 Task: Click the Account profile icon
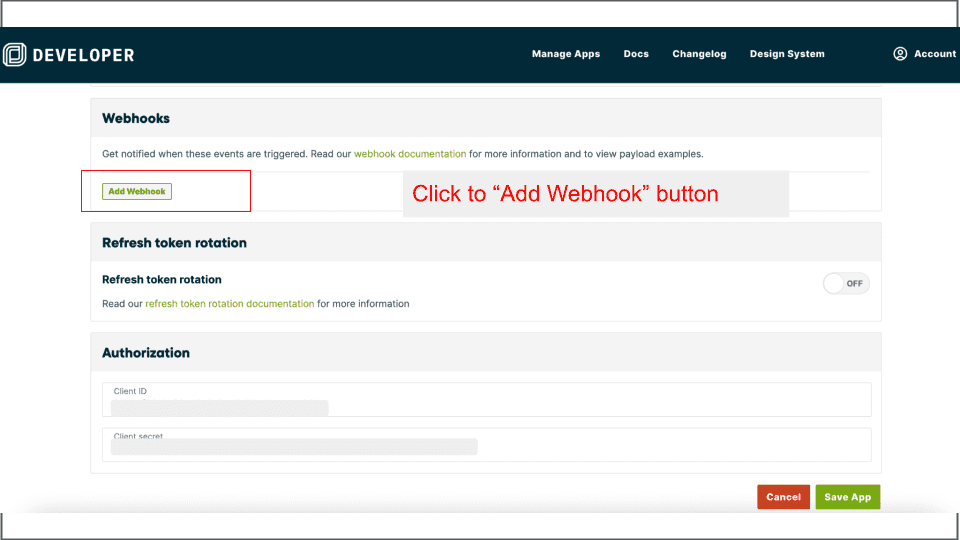click(x=900, y=54)
